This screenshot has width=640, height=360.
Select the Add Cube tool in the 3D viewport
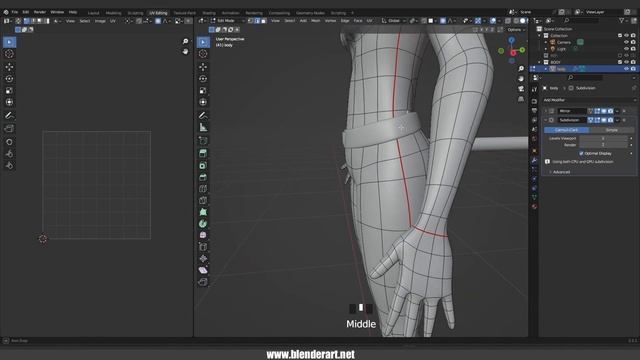pos(203,140)
